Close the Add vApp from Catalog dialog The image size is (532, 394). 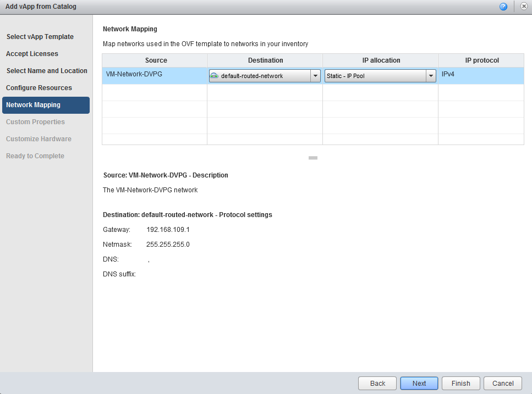(x=524, y=7)
